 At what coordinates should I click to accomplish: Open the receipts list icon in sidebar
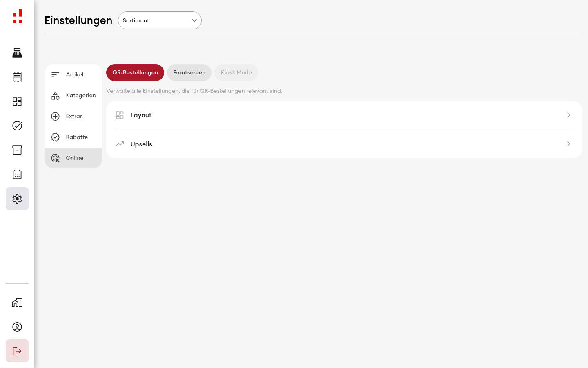[x=17, y=77]
